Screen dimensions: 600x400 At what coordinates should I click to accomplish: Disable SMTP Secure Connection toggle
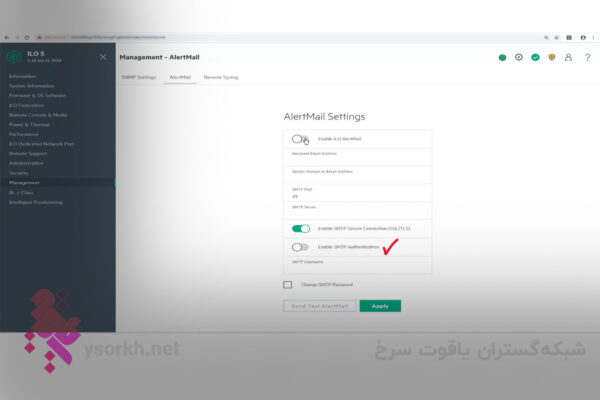[301, 229]
